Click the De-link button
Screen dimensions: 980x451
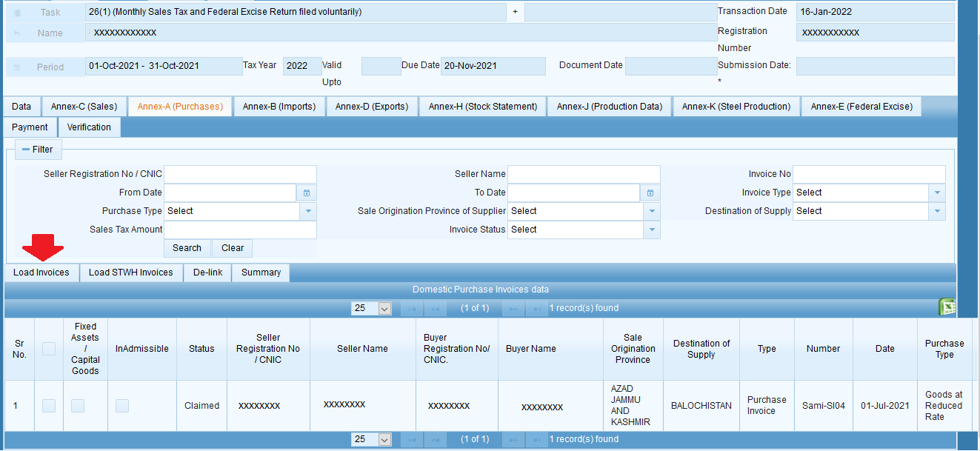point(208,273)
